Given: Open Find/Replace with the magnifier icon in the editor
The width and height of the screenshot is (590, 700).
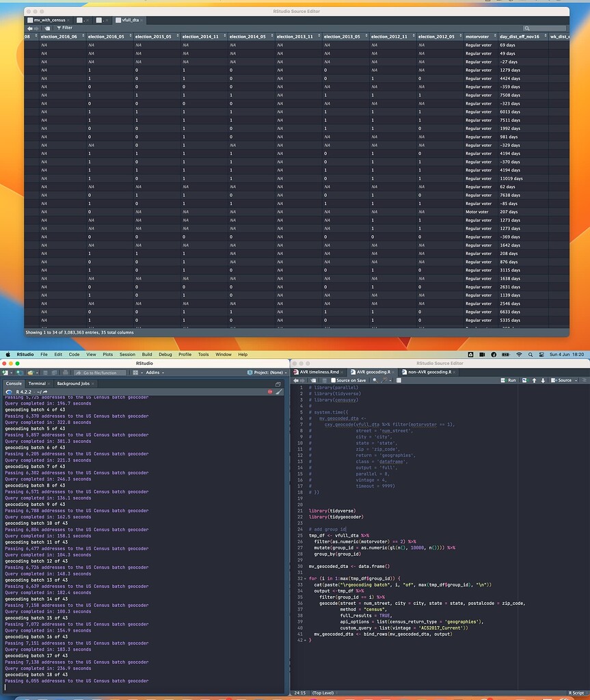Looking at the screenshot, I should [375, 381].
